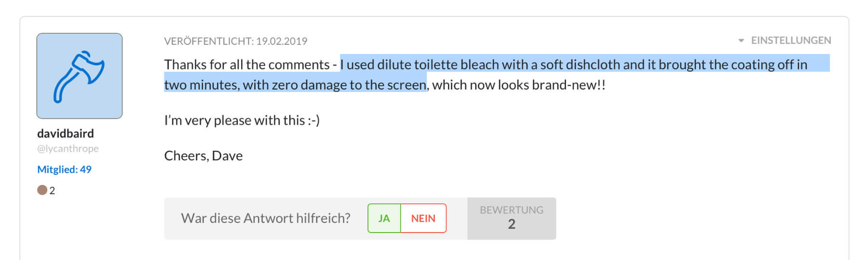Image resolution: width=868 pixels, height=260 pixels.
Task: Click the highlighted words 'two minutes, with zero damage'
Action: click(x=256, y=85)
